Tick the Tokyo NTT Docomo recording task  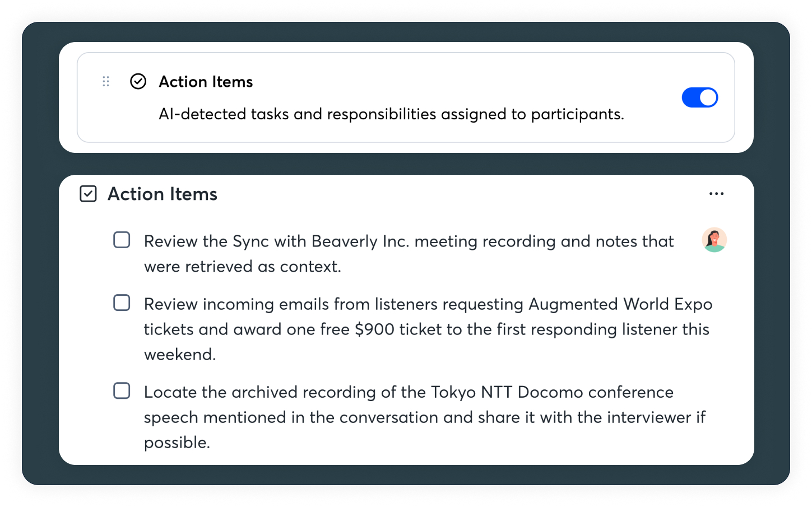coord(122,390)
